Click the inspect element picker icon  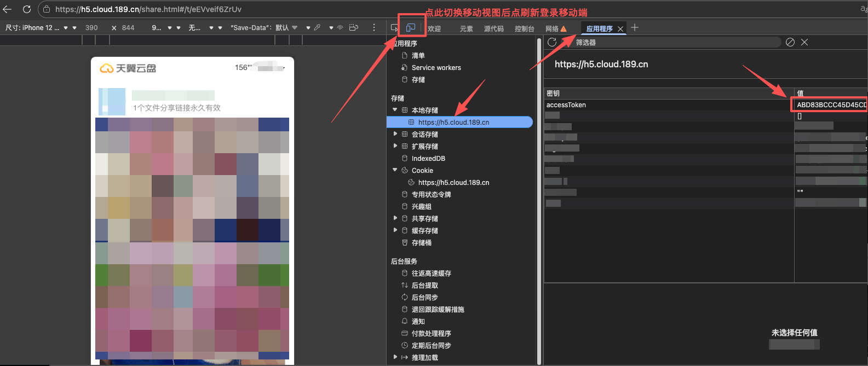point(395,28)
